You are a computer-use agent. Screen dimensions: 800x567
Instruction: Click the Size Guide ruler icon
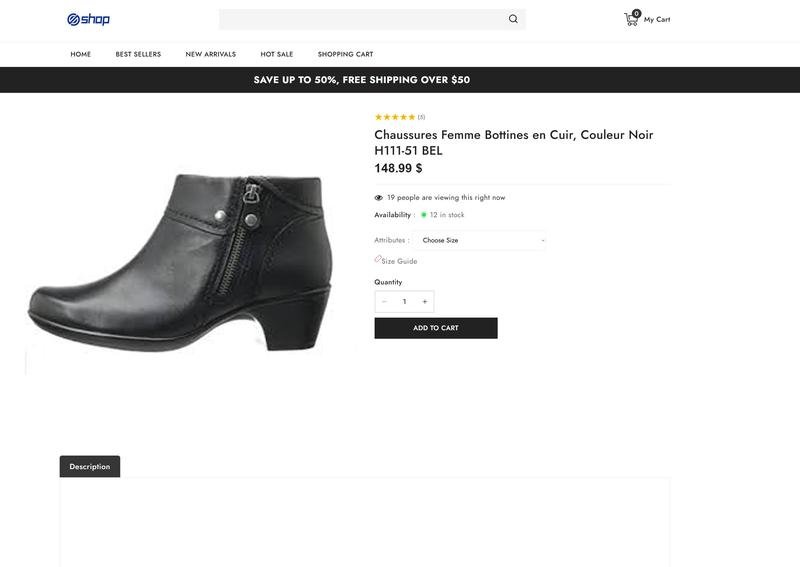[x=378, y=259]
